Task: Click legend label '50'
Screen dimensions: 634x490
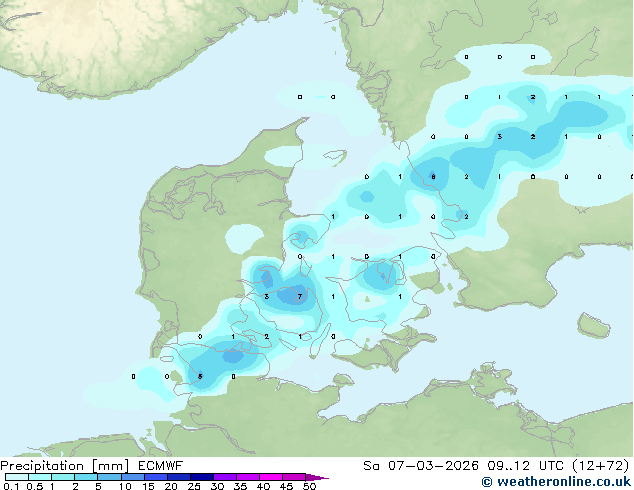Action: click(x=309, y=486)
